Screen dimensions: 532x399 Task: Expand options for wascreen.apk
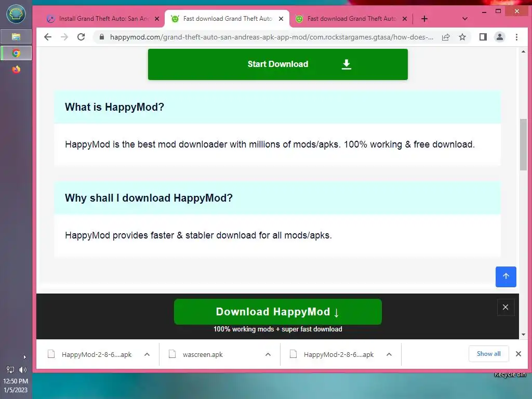[268, 354]
